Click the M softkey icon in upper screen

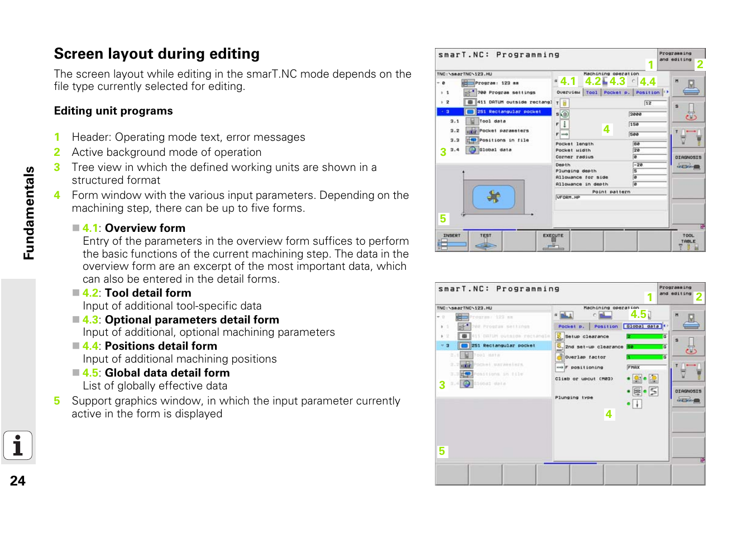click(x=688, y=87)
